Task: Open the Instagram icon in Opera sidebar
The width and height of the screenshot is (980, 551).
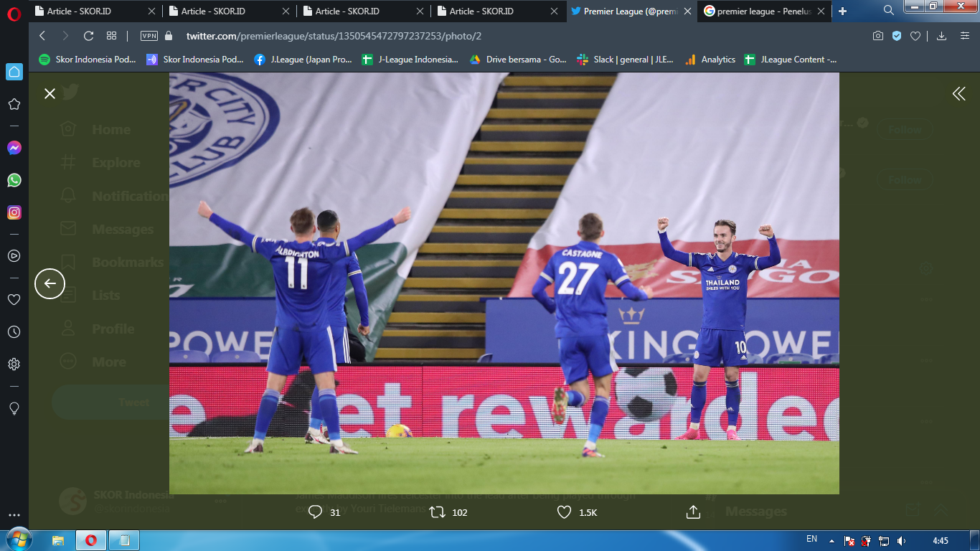Action: point(14,212)
